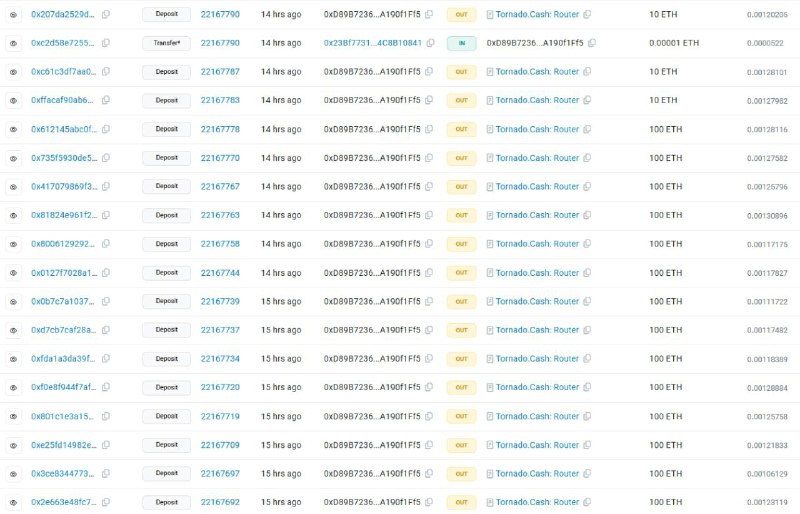
Task: Show quick view for transaction 0x2e663e48fc7
Action: (x=14, y=503)
